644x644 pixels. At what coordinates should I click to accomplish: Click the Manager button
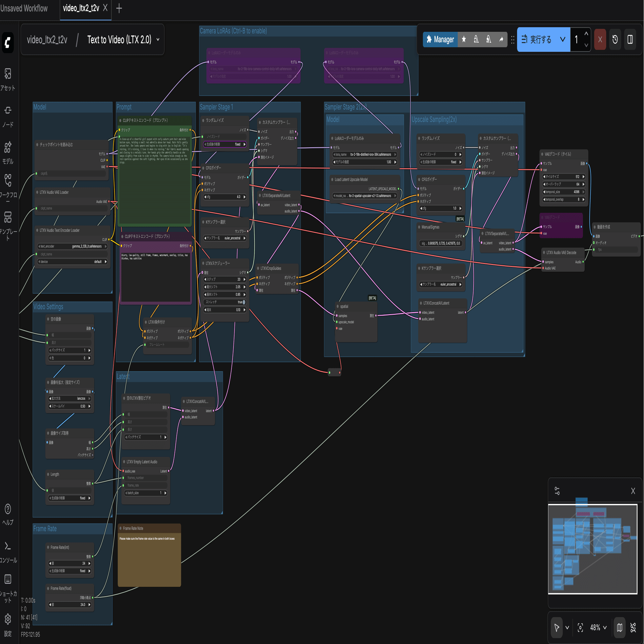[440, 40]
